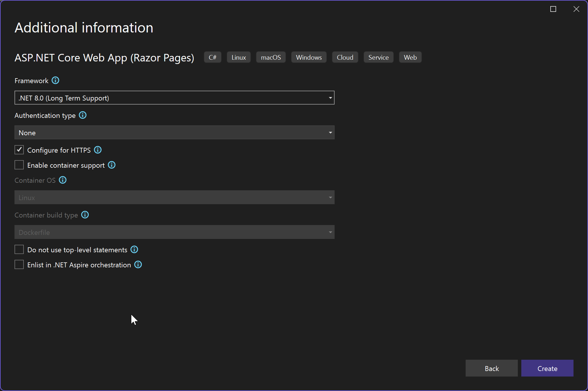Screen dimensions: 588x391
Task: Expand the Authentication type dropdown
Action: tap(330, 132)
